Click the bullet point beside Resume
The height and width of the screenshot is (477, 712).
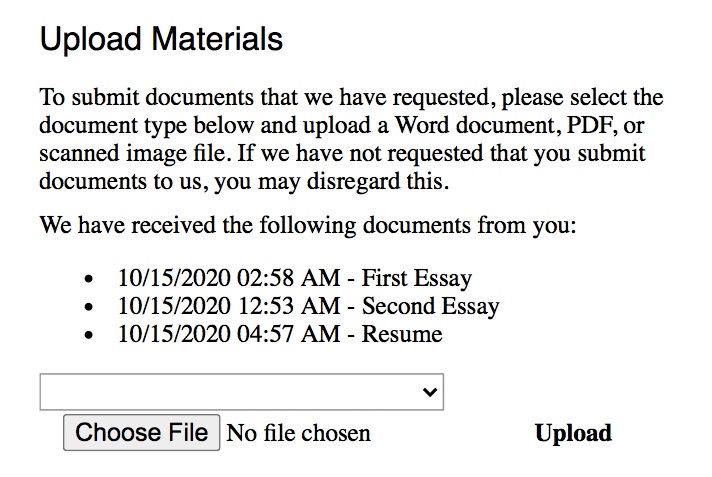[x=89, y=335]
